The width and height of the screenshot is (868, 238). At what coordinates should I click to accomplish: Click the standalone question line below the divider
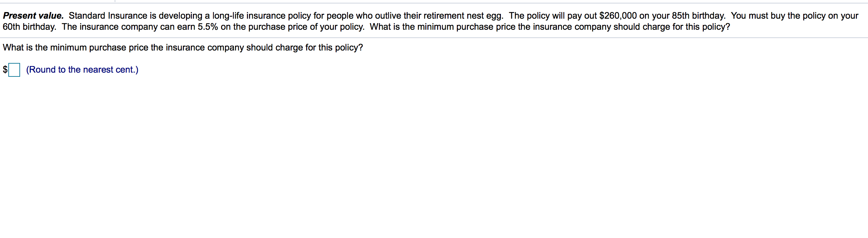(183, 48)
